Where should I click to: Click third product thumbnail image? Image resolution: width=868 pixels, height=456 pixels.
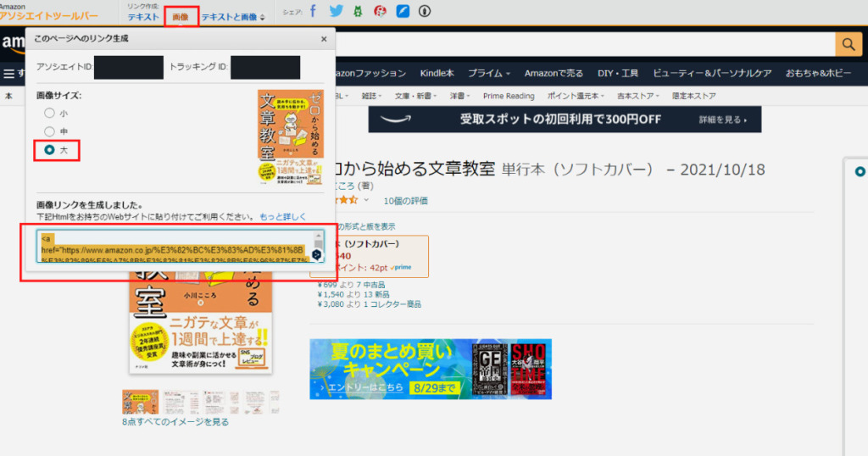[x=221, y=402]
